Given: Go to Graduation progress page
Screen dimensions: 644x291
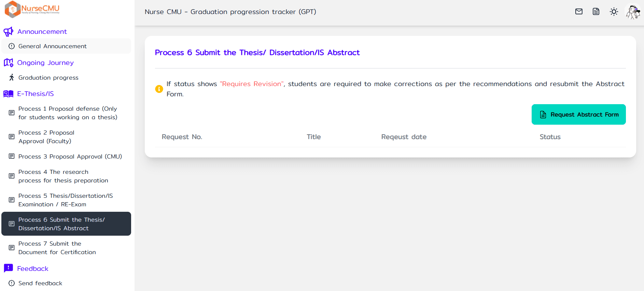Looking at the screenshot, I should coord(48,78).
